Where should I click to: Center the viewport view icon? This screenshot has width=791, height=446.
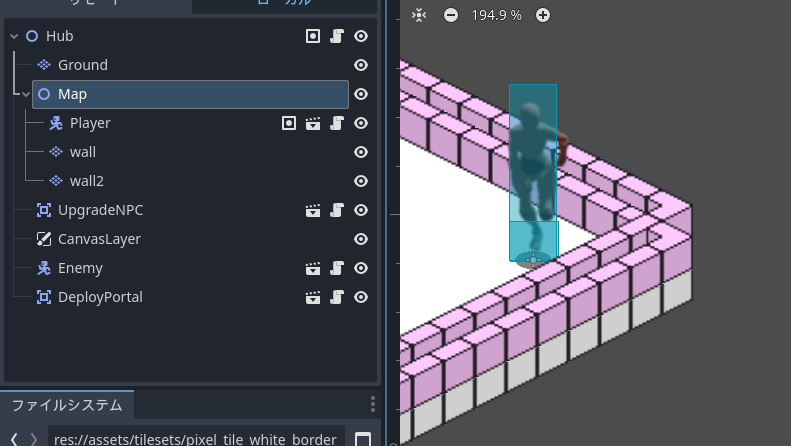point(419,15)
